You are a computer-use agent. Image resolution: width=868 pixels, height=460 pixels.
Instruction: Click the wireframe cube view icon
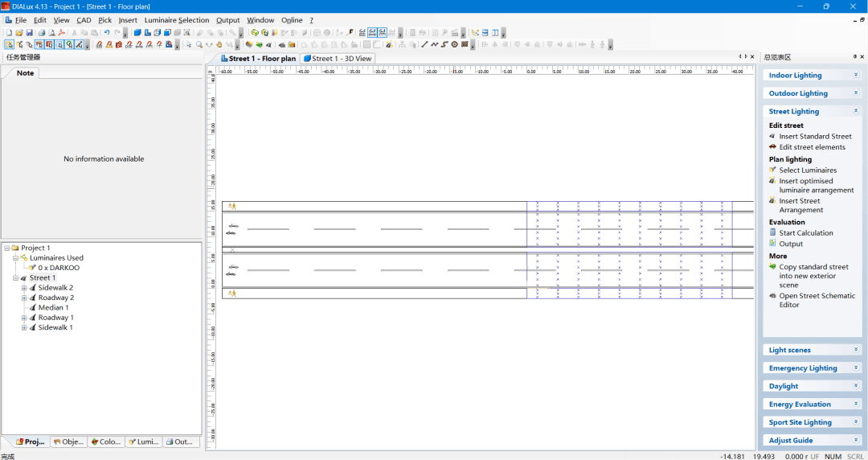158,33
